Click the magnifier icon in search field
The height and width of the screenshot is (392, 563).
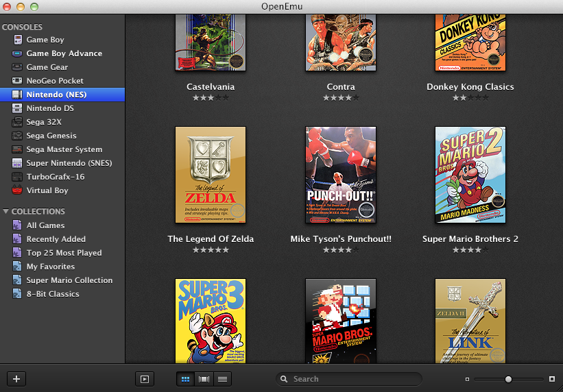pyautogui.click(x=284, y=379)
